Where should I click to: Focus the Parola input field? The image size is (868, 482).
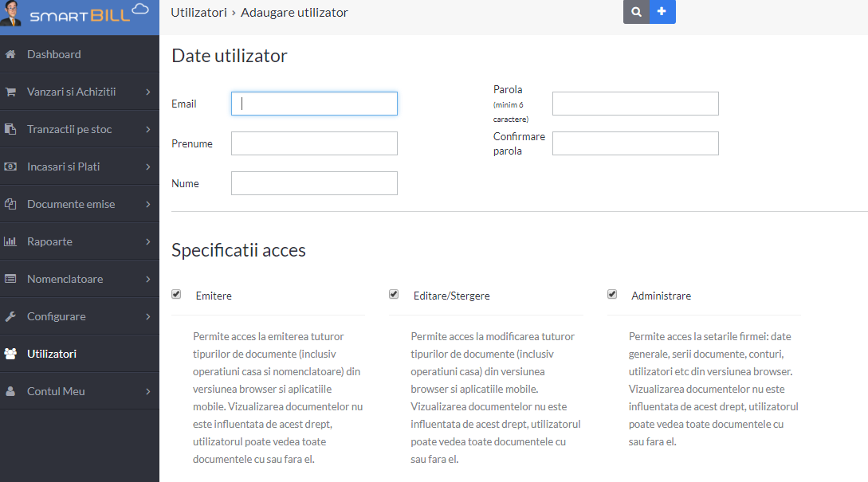635,104
